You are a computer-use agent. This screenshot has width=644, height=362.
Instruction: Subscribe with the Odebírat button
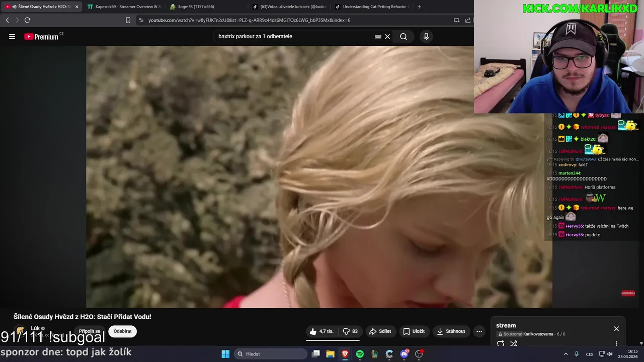tap(123, 331)
